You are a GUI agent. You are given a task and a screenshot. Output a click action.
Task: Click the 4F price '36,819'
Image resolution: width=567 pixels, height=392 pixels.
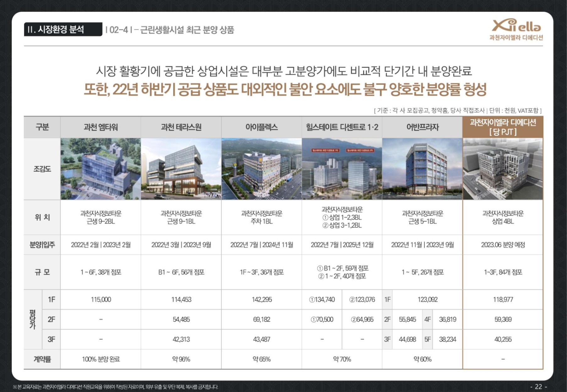point(448,319)
